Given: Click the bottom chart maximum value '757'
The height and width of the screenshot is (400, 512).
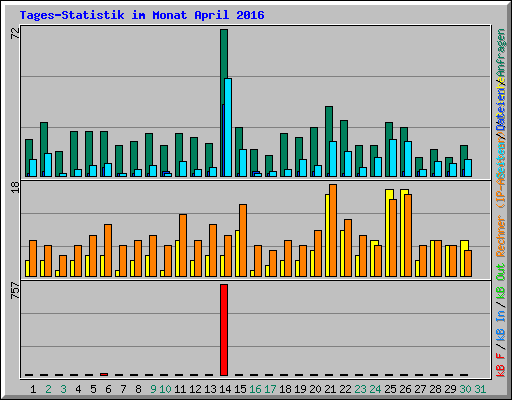Looking at the screenshot, I should pyautogui.click(x=15, y=290).
